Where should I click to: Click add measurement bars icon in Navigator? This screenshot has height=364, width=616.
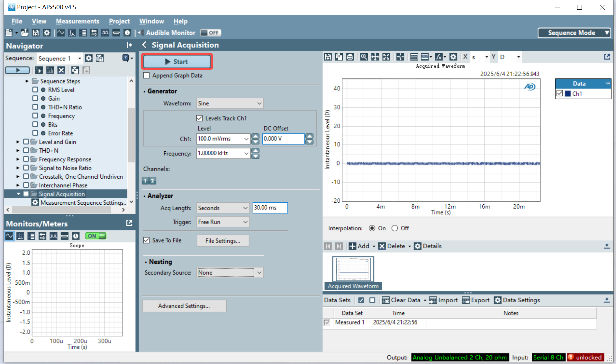(x=50, y=70)
